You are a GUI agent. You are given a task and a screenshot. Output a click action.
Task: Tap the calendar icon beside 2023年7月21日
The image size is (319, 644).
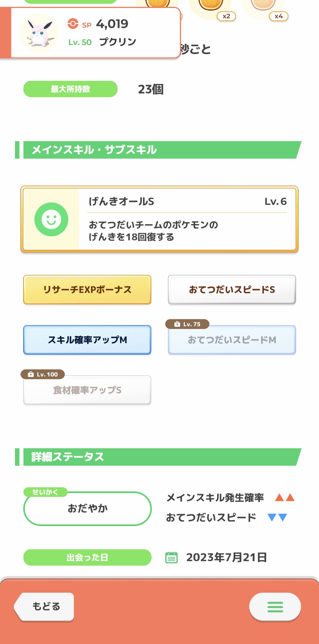pos(171,557)
